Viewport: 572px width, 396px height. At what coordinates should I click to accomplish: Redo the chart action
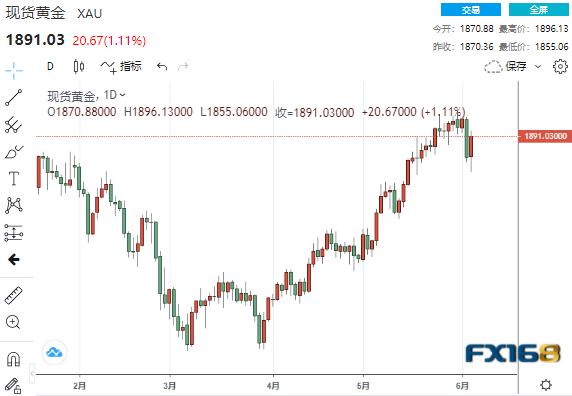coord(183,66)
